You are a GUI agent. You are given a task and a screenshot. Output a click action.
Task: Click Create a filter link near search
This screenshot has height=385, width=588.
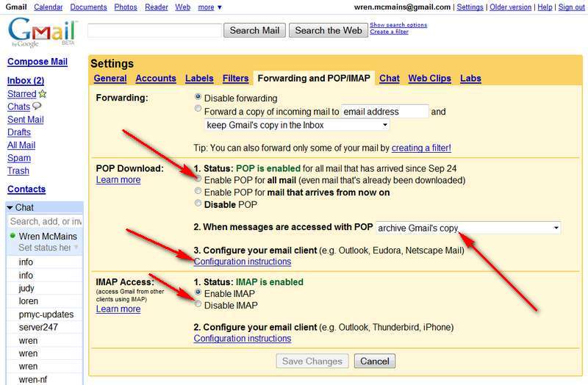click(389, 32)
